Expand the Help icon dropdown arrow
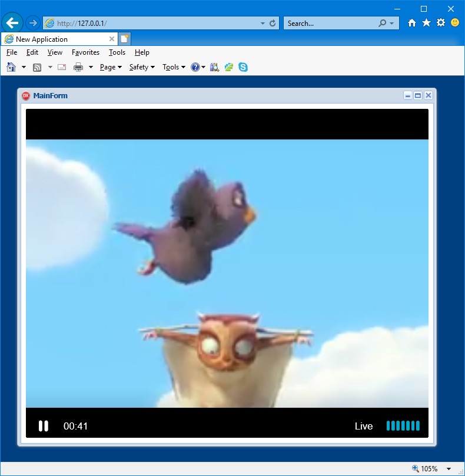The height and width of the screenshot is (476, 465). point(203,67)
